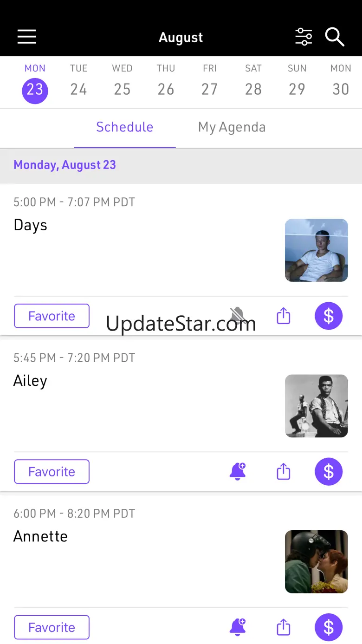This screenshot has height=644, width=362.
Task: Share the Days screening
Action: [283, 316]
